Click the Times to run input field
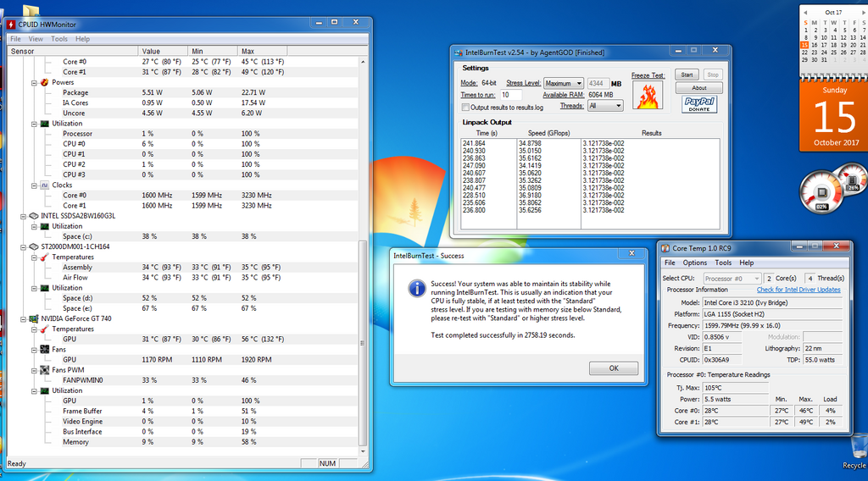Screen dimensions: 868x481 click(x=510, y=95)
